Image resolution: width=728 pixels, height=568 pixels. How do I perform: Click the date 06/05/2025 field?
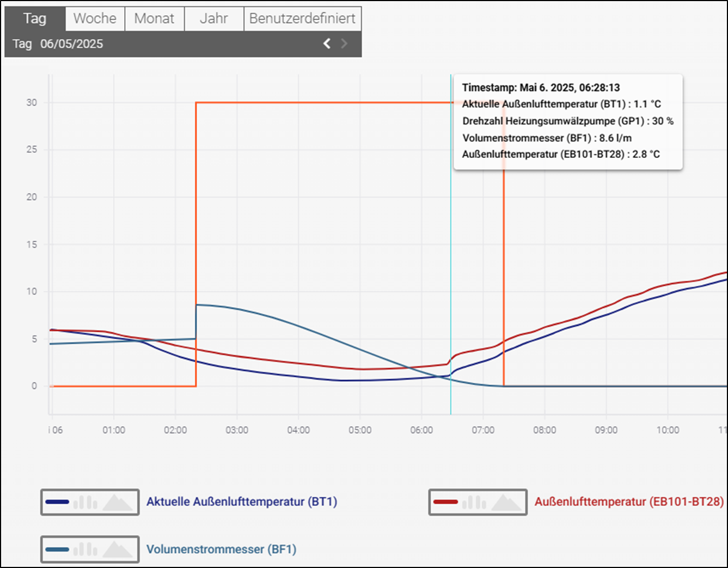pos(71,44)
